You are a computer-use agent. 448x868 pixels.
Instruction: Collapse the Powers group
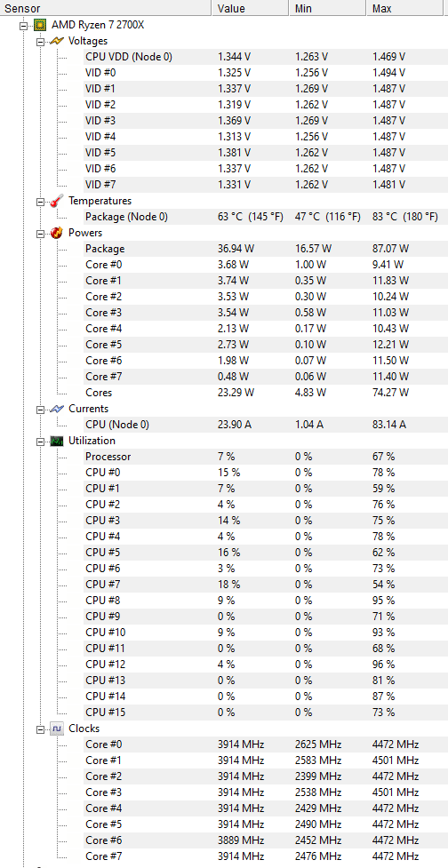point(40,234)
